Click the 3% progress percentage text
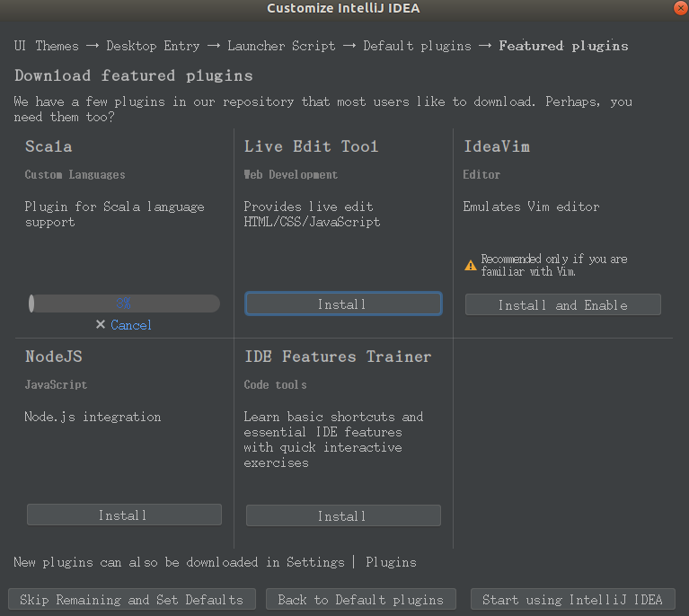Screen dimensions: 689x616 [x=123, y=304]
